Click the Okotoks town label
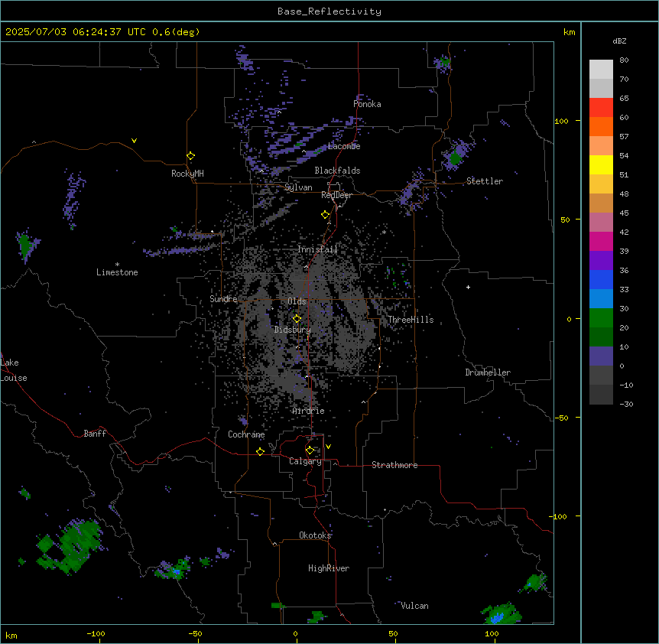 pos(315,535)
